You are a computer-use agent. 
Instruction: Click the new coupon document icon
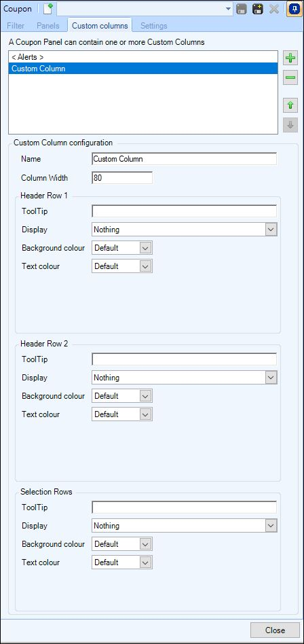click(x=48, y=9)
